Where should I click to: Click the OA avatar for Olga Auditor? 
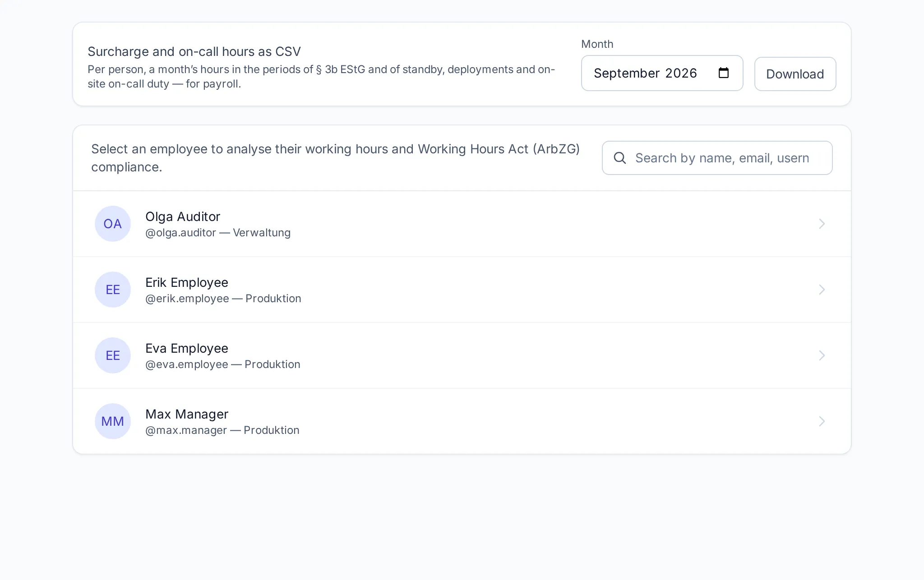113,224
